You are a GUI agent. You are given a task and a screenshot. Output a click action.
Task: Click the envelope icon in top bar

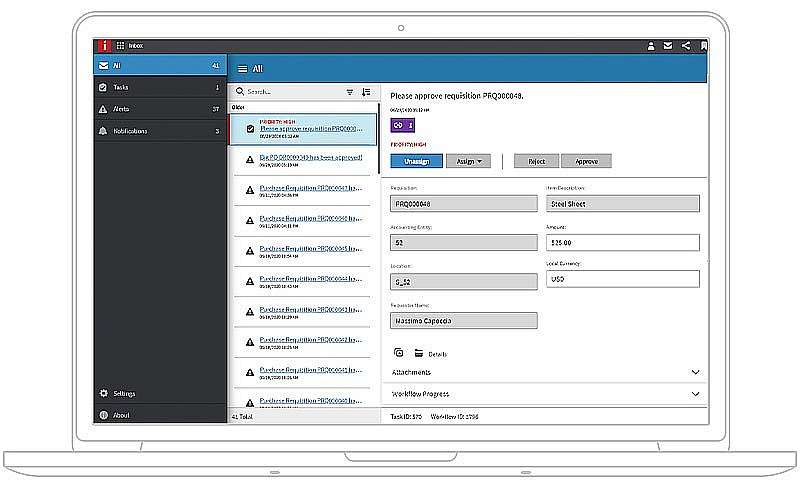point(667,46)
